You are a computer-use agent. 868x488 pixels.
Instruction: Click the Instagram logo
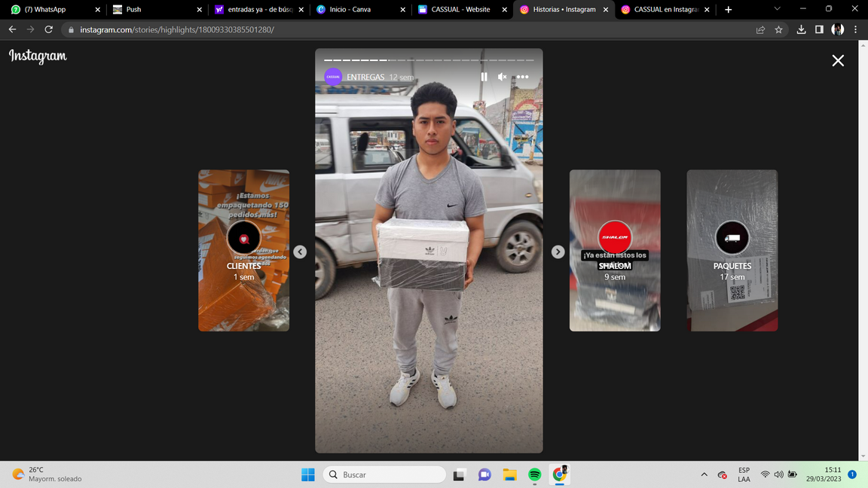tap(38, 56)
